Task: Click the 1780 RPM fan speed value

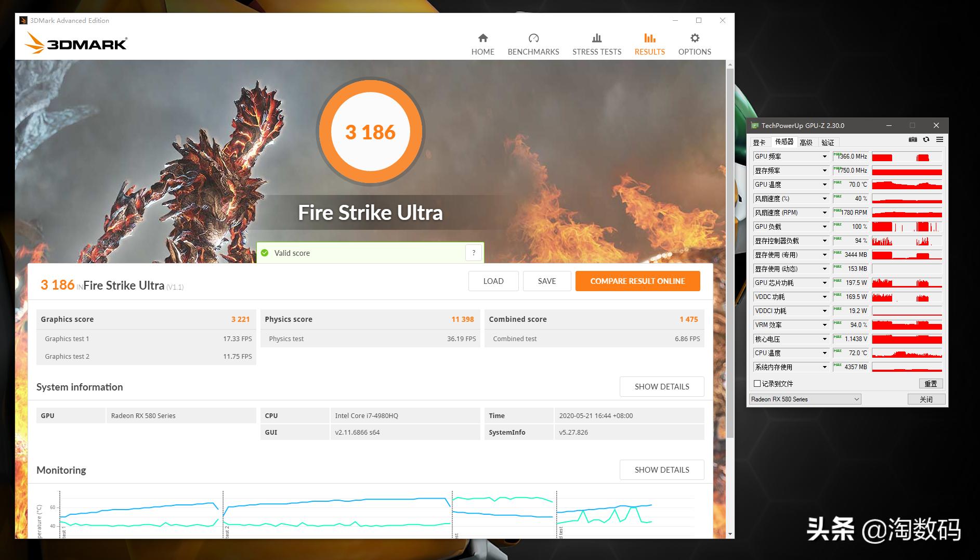Action: (x=854, y=213)
